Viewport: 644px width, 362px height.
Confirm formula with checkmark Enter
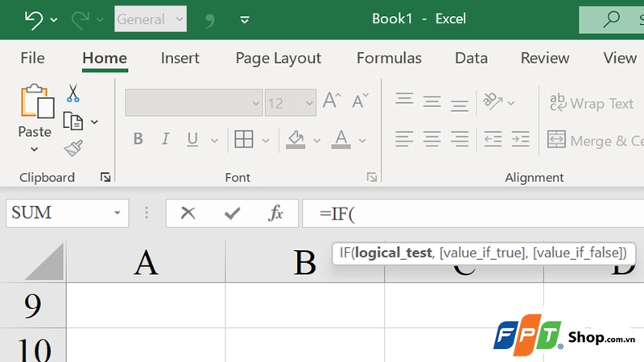pos(232,213)
